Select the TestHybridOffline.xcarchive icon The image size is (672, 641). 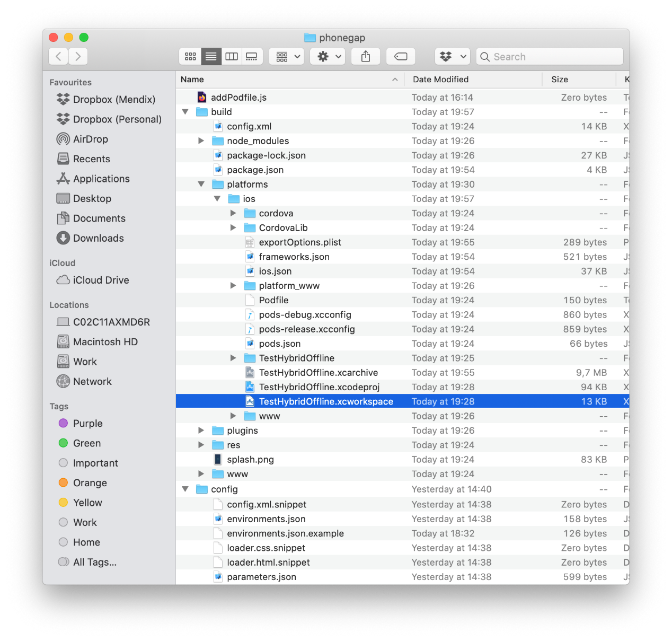(x=250, y=373)
